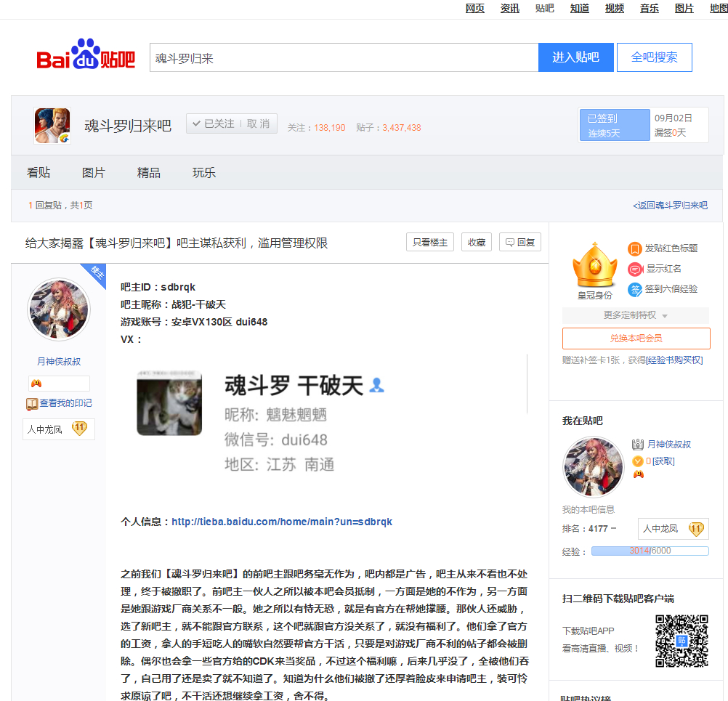This screenshot has height=701, width=728.
Task: Go to 贴吧 in top navigation
Action: tap(545, 9)
